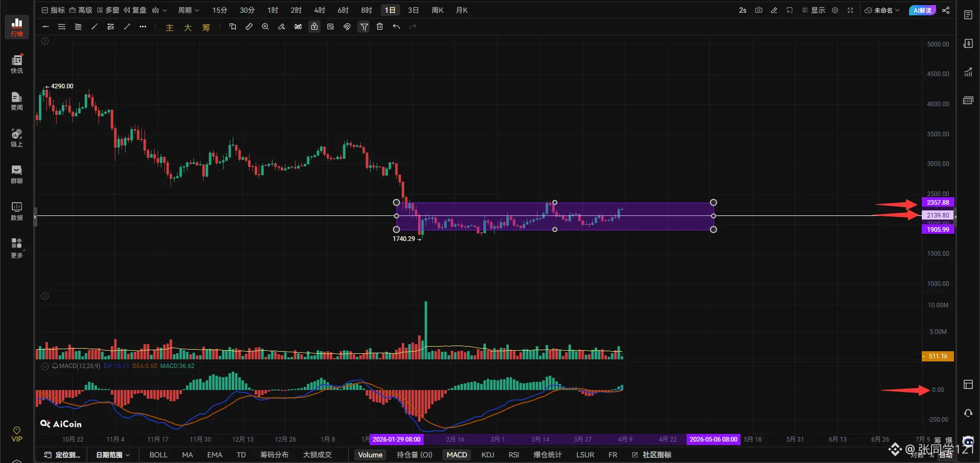Switch to the 1时 timeframe
The width and height of the screenshot is (980, 463).
pos(273,10)
